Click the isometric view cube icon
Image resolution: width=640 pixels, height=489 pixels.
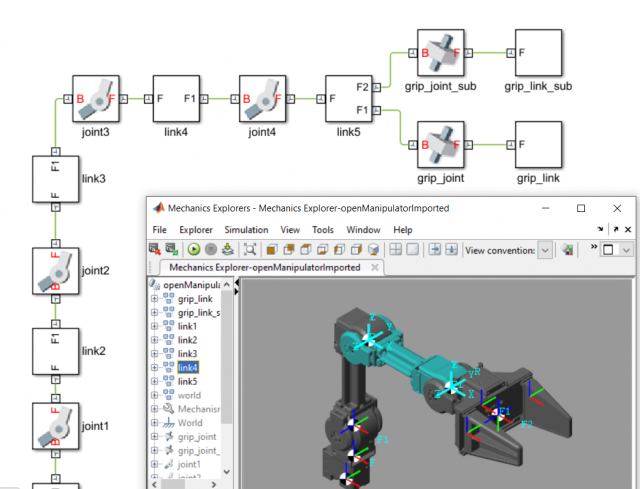373,249
